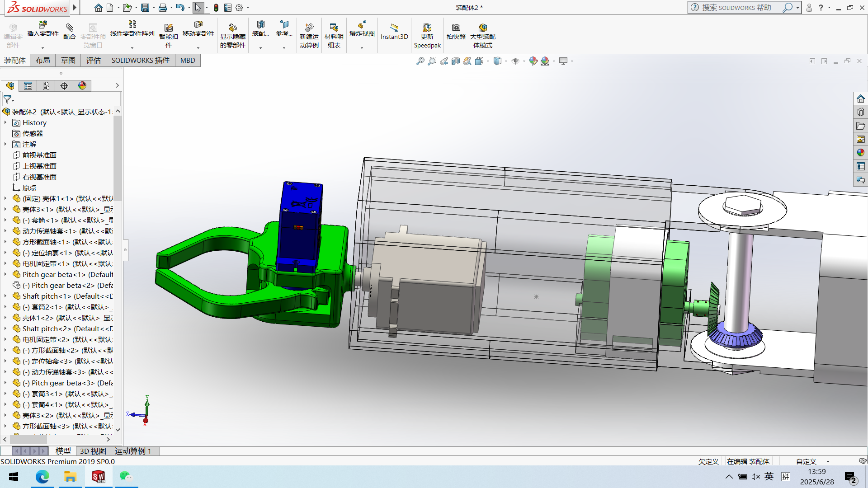Viewport: 868px width, 488px height.
Task: Open the ConfigurationManager tab icon
Action: point(46,86)
